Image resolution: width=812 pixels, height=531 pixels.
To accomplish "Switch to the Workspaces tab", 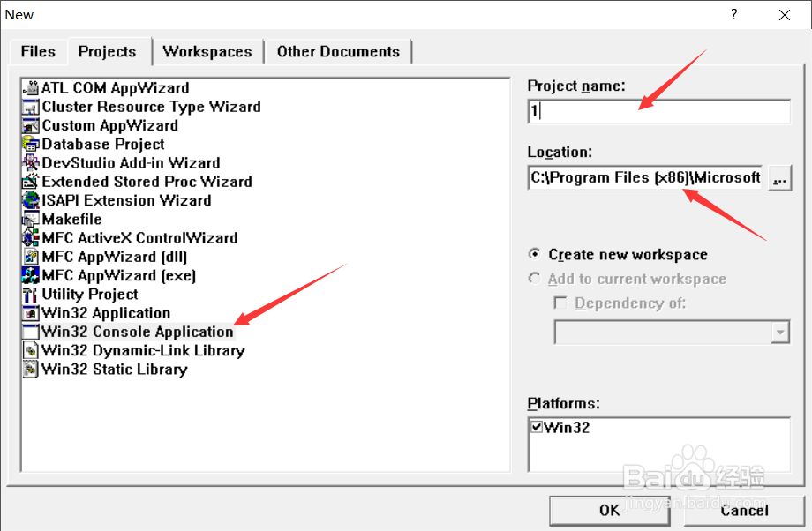I will 207,51.
